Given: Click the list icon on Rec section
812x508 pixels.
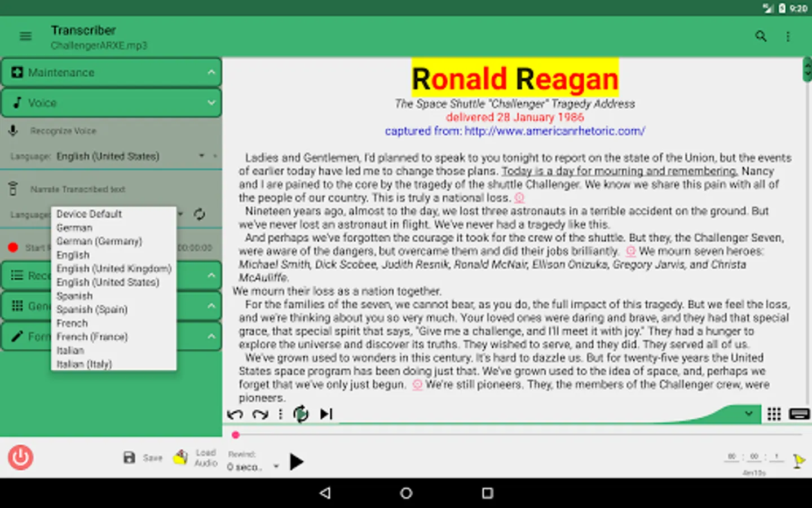Looking at the screenshot, I should 17,275.
